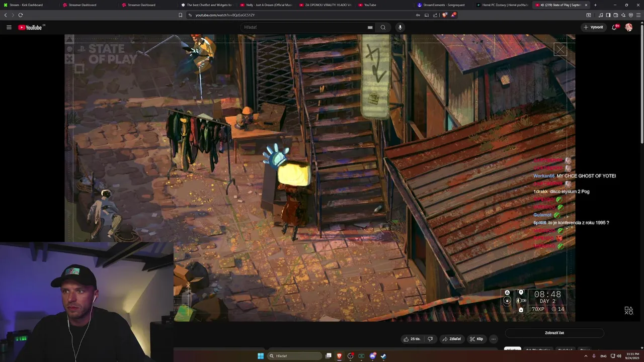This screenshot has width=644, height=362.
Task: Toggle the browser sidebar panel icon
Action: (x=608, y=15)
